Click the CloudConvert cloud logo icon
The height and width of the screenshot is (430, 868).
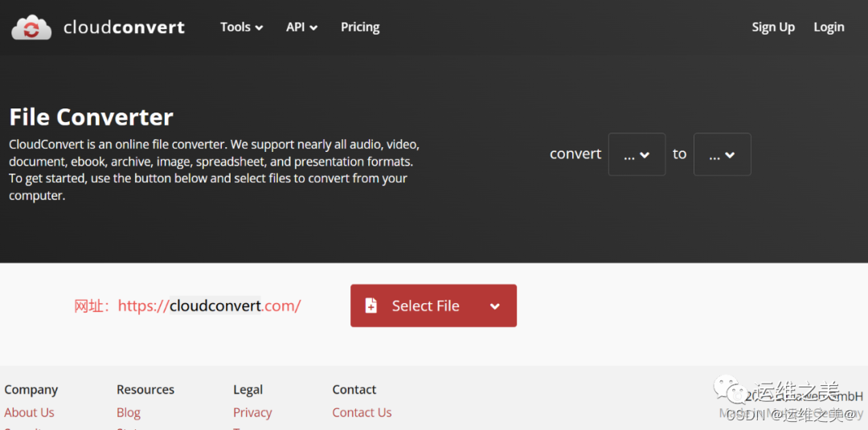[31, 27]
